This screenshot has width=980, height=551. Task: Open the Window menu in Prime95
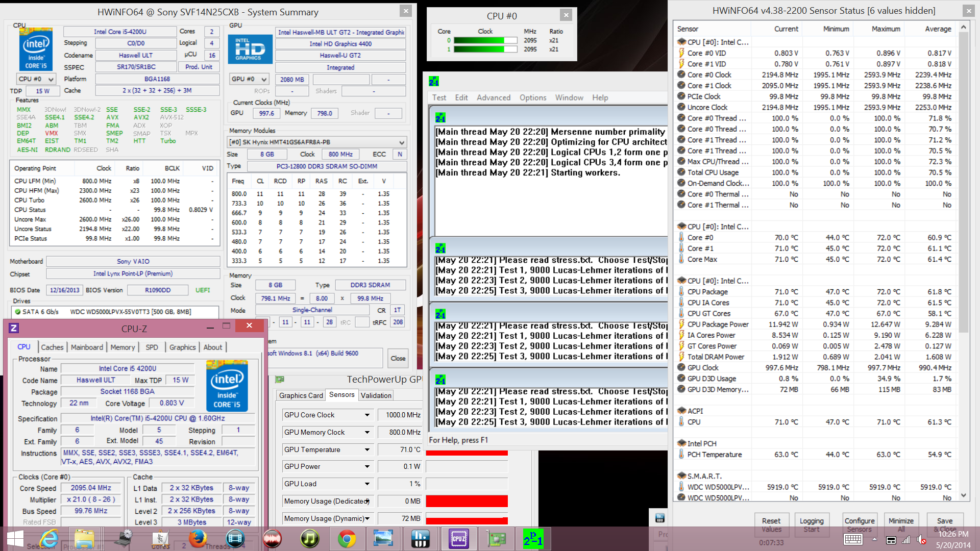point(569,98)
